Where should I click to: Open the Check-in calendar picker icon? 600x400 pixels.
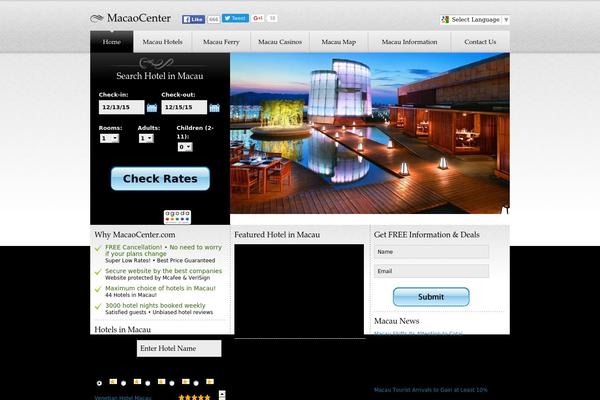152,108
